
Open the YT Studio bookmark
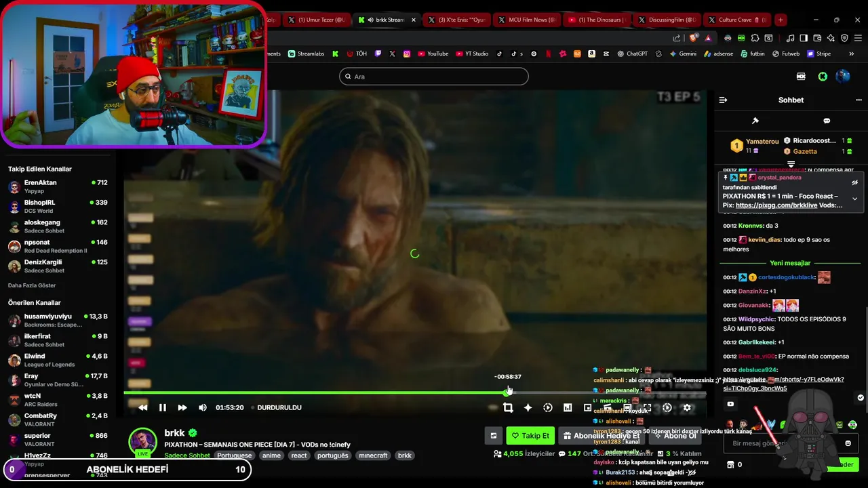pyautogui.click(x=472, y=54)
